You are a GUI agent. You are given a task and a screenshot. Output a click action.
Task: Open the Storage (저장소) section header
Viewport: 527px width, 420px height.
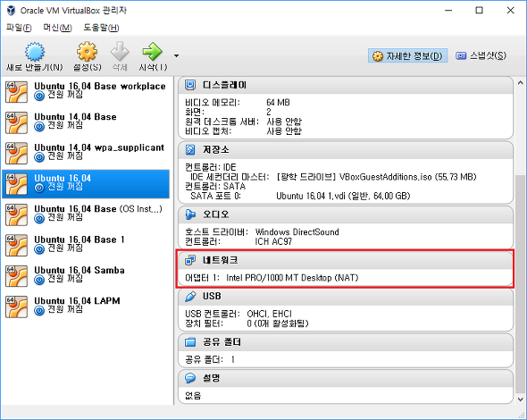point(346,150)
